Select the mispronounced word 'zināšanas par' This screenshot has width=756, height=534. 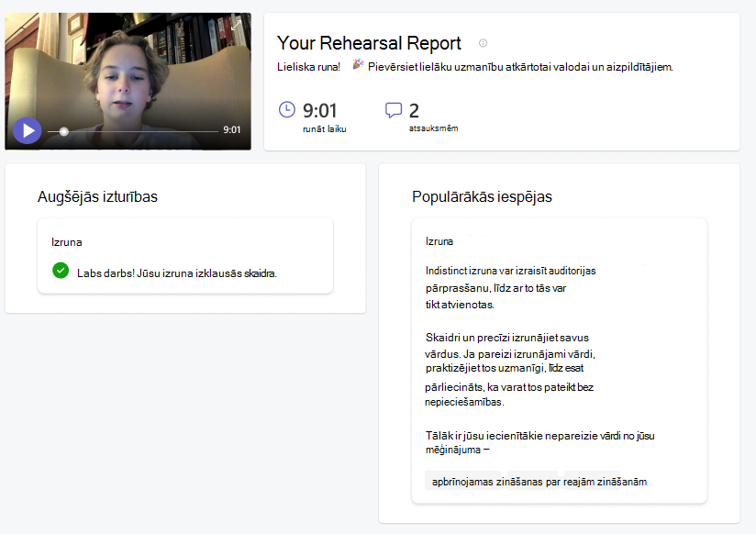(528, 482)
